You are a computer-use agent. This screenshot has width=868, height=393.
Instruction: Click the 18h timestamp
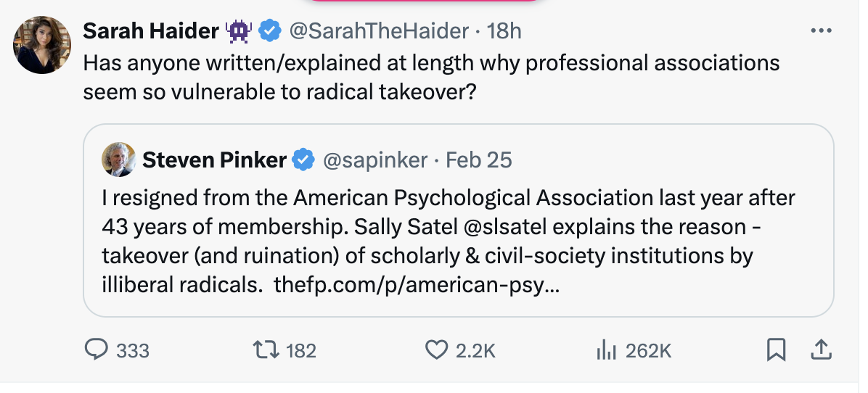pyautogui.click(x=504, y=31)
